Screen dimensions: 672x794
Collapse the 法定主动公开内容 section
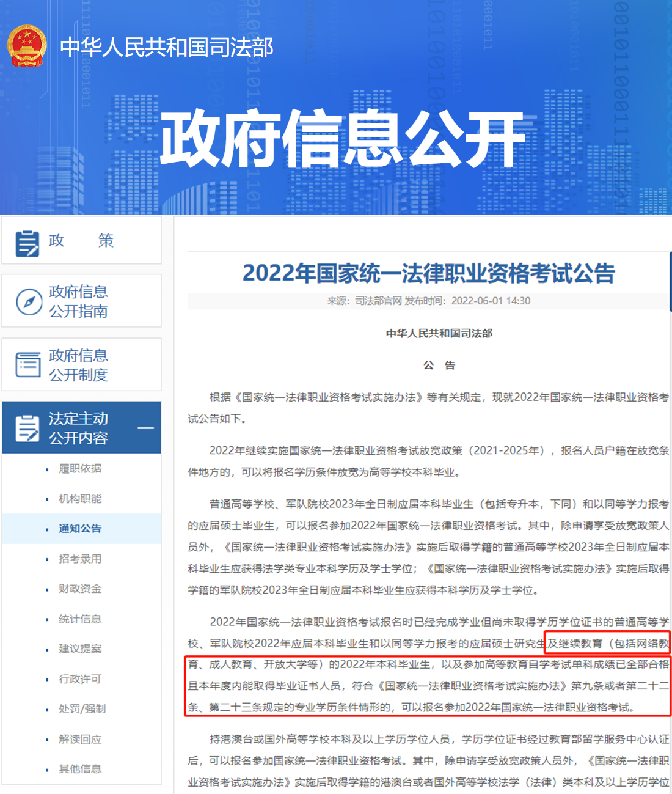point(145,428)
